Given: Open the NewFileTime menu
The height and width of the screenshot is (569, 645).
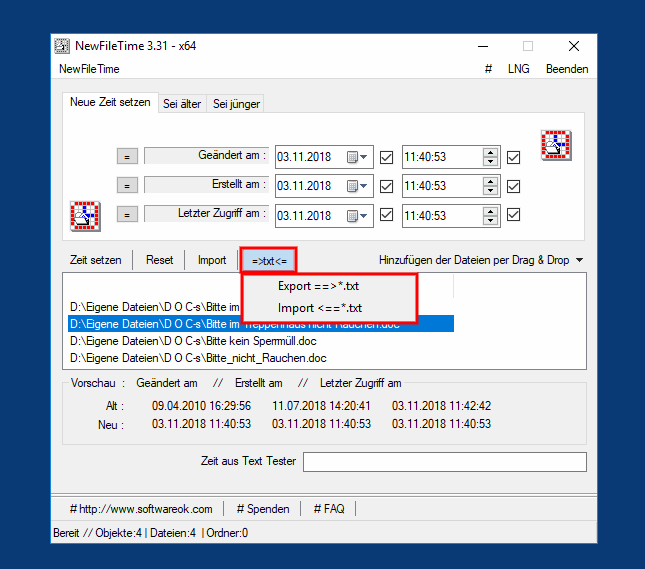Looking at the screenshot, I should pos(89,69).
